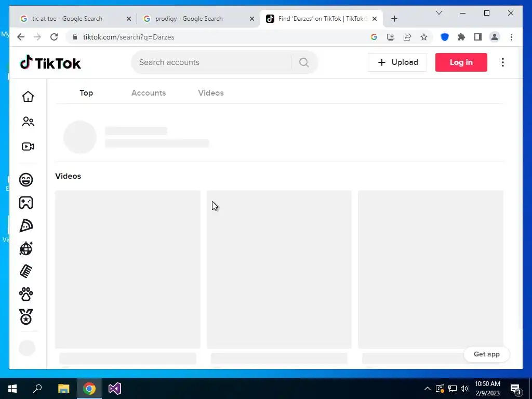Image resolution: width=532 pixels, height=399 pixels.
Task: Open the Following people icon in sidebar
Action: (x=28, y=122)
